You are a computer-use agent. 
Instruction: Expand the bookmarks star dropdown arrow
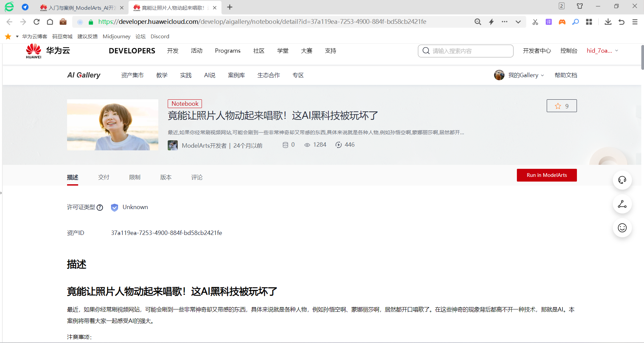pos(17,37)
